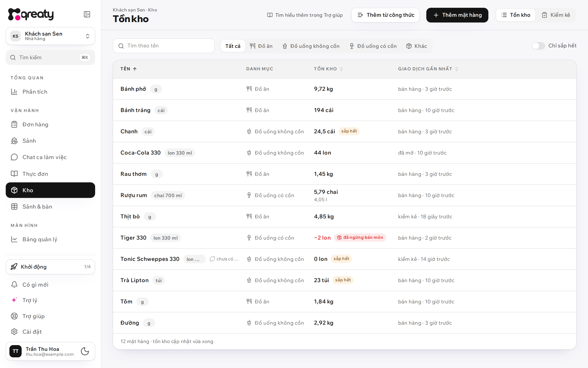
Task: Open Trợ lý assistant
Action: point(50,300)
